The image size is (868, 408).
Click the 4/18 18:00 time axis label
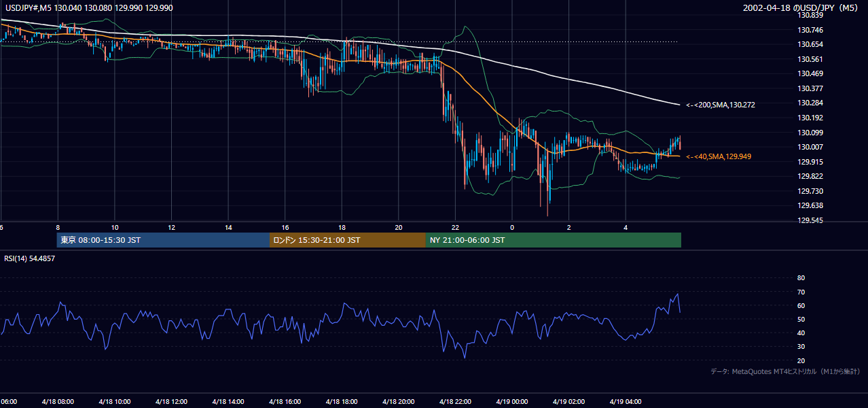point(342,402)
